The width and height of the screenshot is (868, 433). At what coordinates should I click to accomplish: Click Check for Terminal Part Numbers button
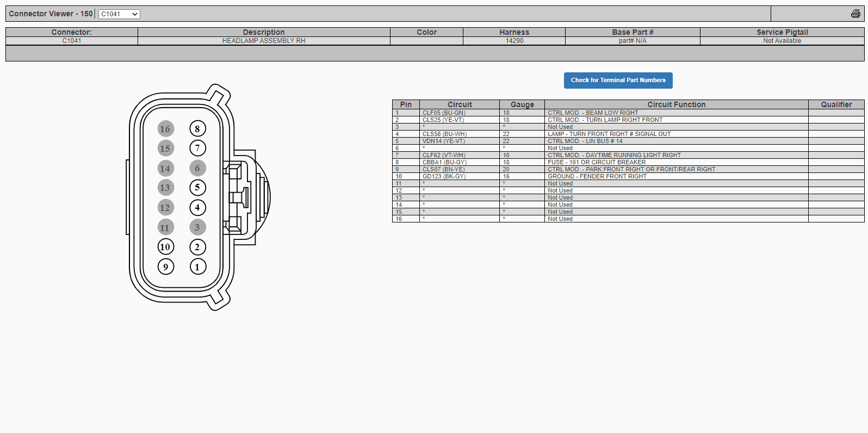click(x=618, y=81)
